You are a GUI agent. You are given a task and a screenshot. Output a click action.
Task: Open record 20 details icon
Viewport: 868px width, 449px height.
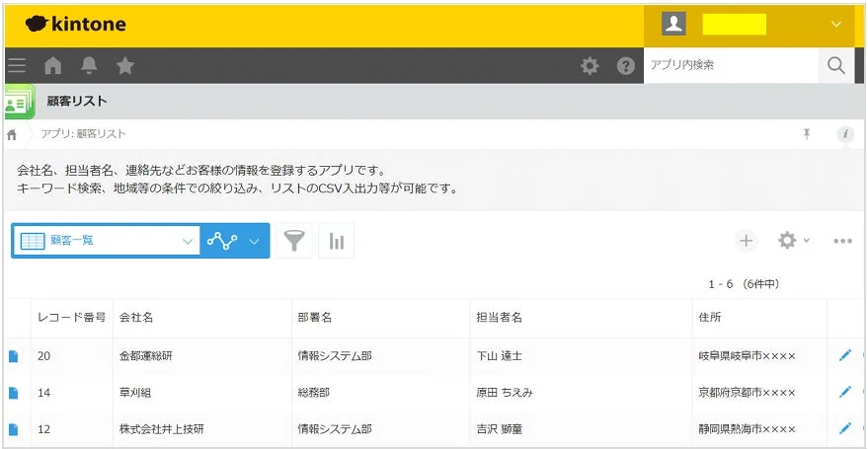[x=13, y=356]
